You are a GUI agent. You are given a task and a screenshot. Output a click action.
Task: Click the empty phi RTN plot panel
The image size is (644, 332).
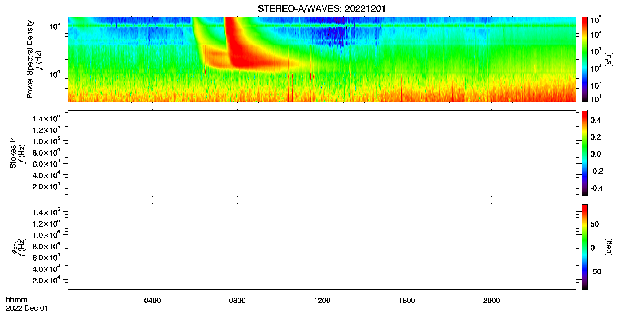(322, 247)
